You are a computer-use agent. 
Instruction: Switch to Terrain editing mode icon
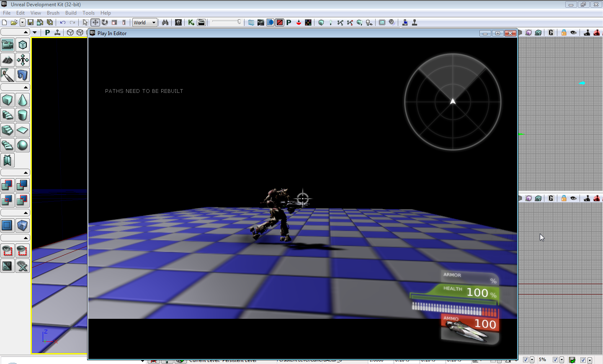coord(8,60)
